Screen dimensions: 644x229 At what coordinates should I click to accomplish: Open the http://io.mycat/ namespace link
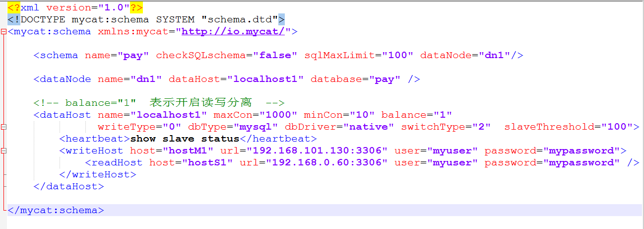[x=233, y=32]
